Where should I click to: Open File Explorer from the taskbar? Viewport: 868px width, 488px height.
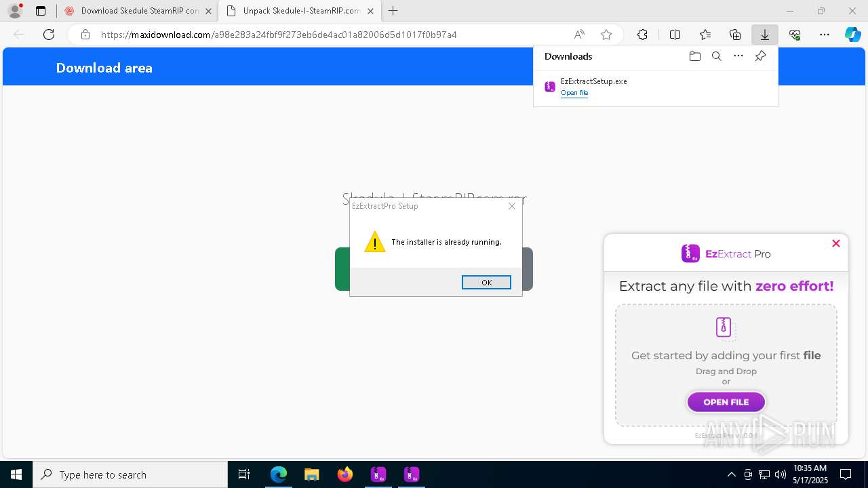pos(311,474)
